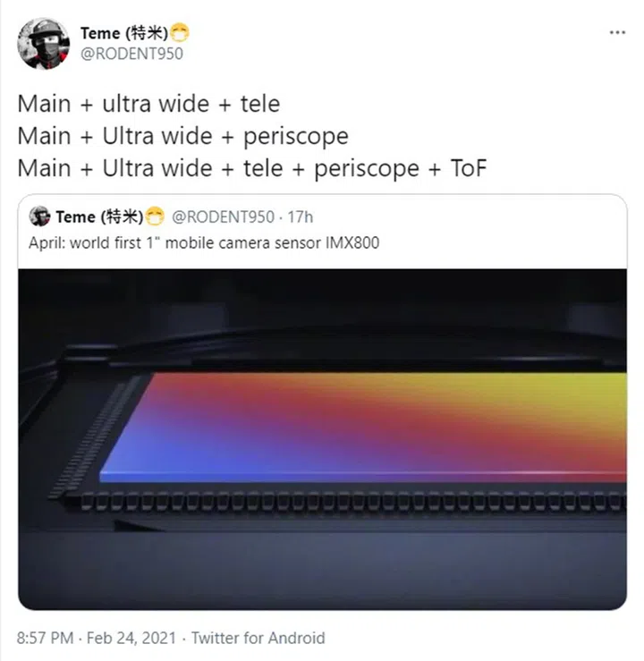Open Teme (特米) display name at top

(124, 33)
